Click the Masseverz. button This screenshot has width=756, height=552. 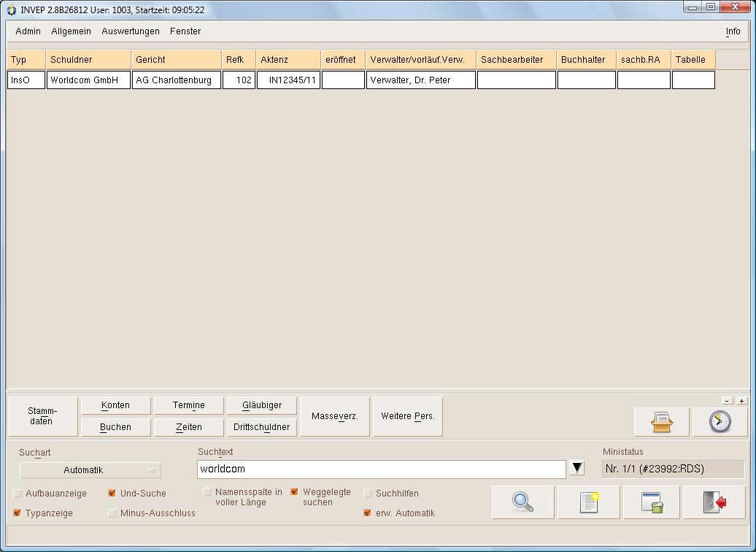point(335,416)
